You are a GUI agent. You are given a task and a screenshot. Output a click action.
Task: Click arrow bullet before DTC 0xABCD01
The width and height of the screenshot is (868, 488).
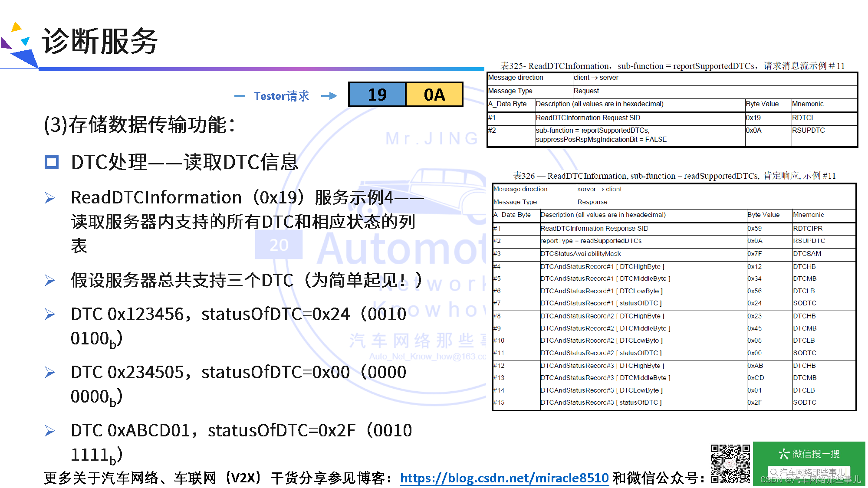(x=50, y=431)
